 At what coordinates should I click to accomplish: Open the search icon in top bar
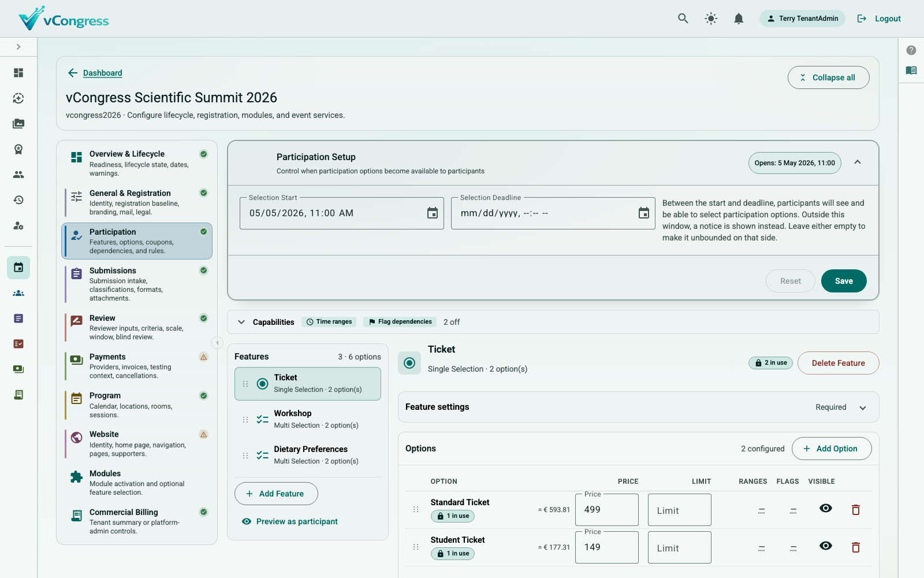[683, 18]
